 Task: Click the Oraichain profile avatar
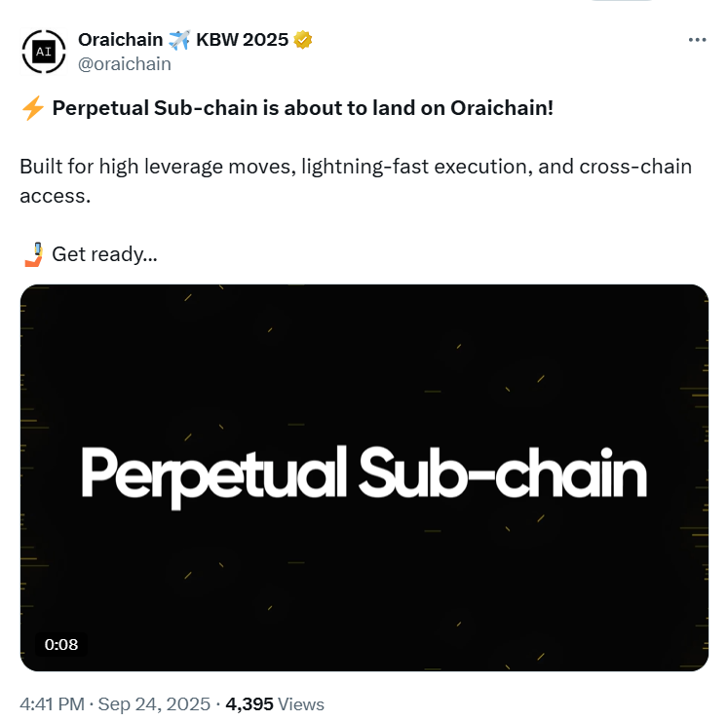click(44, 53)
